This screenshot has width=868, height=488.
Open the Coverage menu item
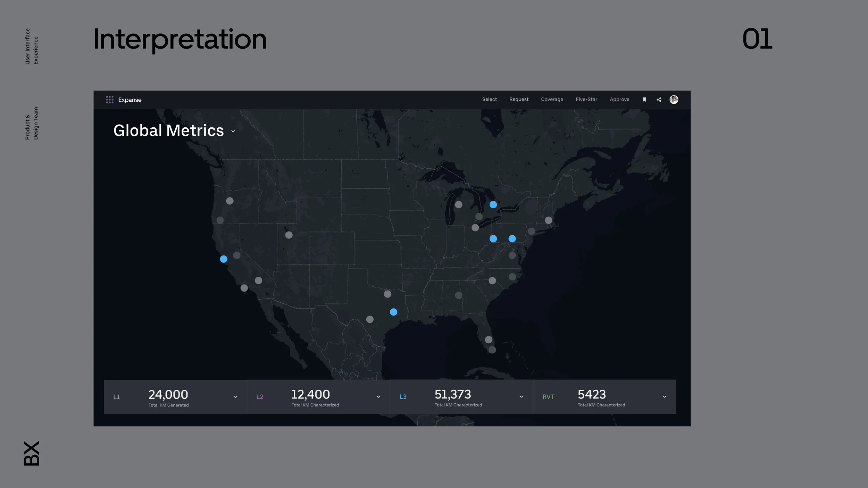point(552,99)
